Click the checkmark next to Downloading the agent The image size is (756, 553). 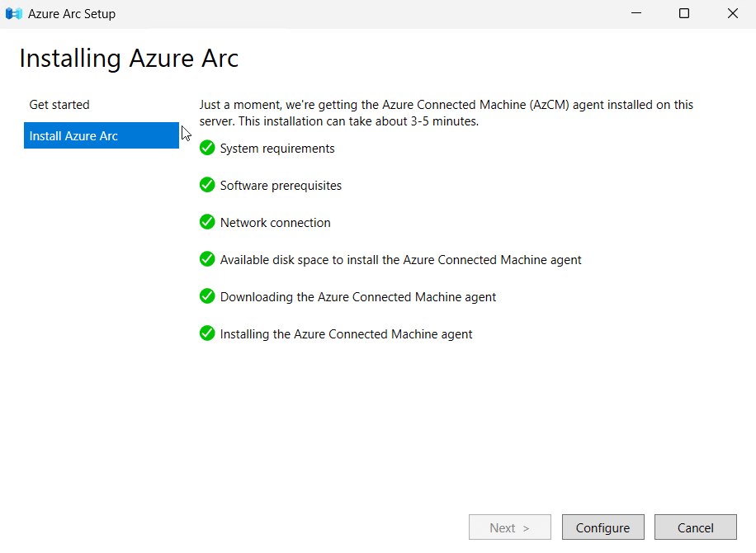point(206,296)
